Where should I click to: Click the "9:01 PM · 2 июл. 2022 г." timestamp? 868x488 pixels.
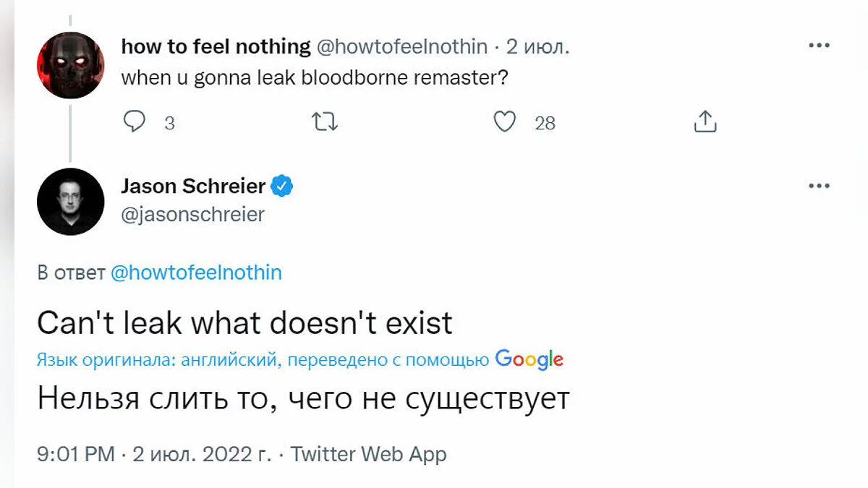click(x=154, y=454)
